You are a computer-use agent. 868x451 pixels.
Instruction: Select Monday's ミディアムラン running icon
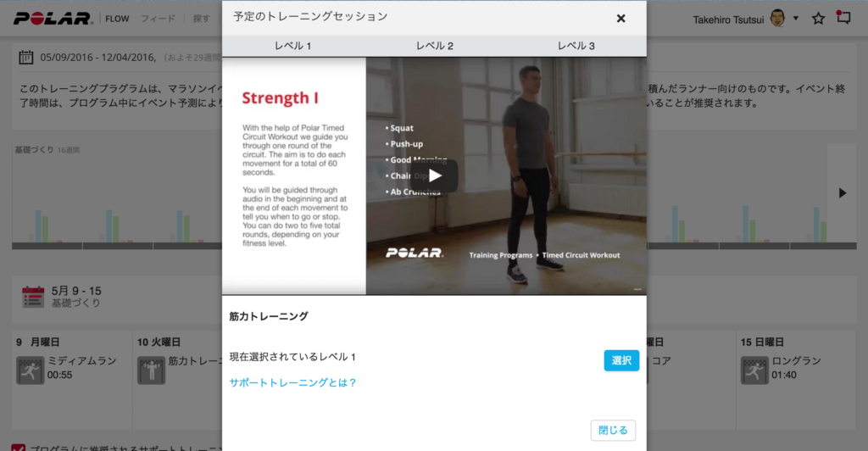click(x=30, y=370)
